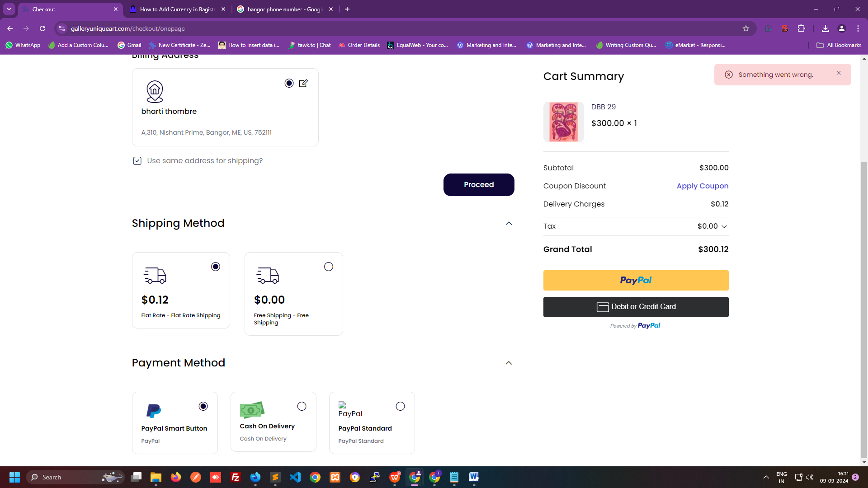Image resolution: width=868 pixels, height=488 pixels.
Task: Switch to the Checkout tab
Action: click(x=70, y=9)
